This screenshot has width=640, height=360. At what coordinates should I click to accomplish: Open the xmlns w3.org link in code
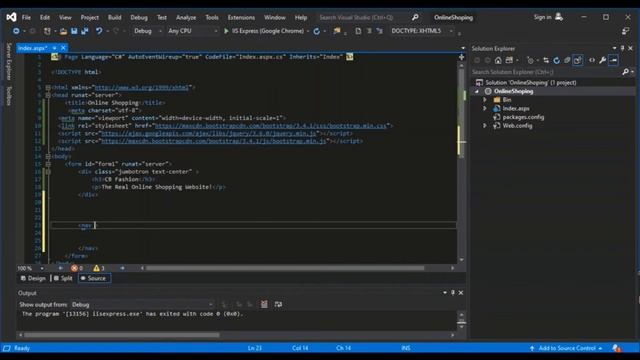[x=142, y=87]
